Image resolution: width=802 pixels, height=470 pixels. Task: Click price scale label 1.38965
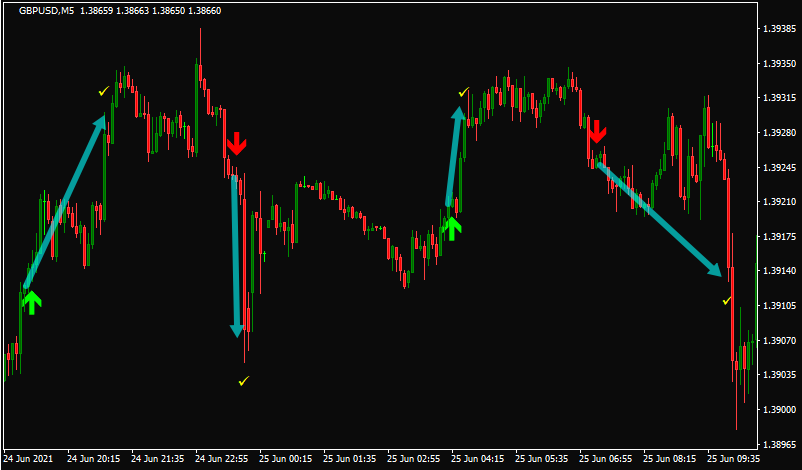(x=779, y=444)
